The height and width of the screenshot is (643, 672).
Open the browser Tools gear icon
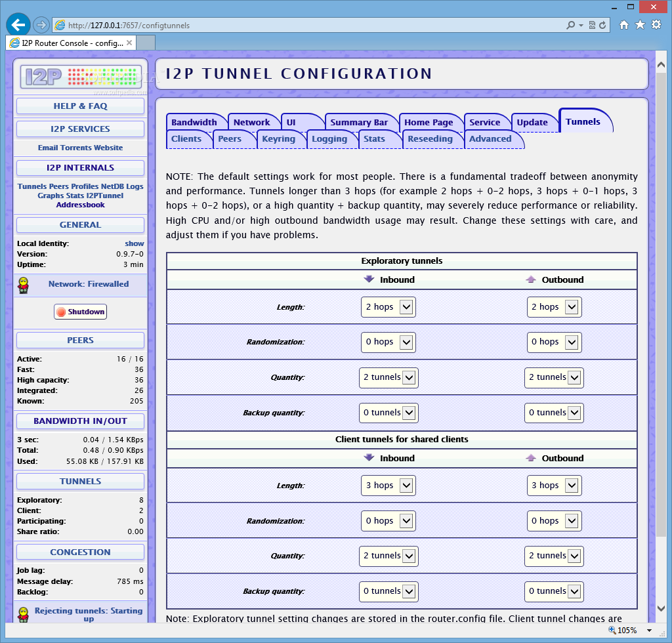(x=656, y=24)
